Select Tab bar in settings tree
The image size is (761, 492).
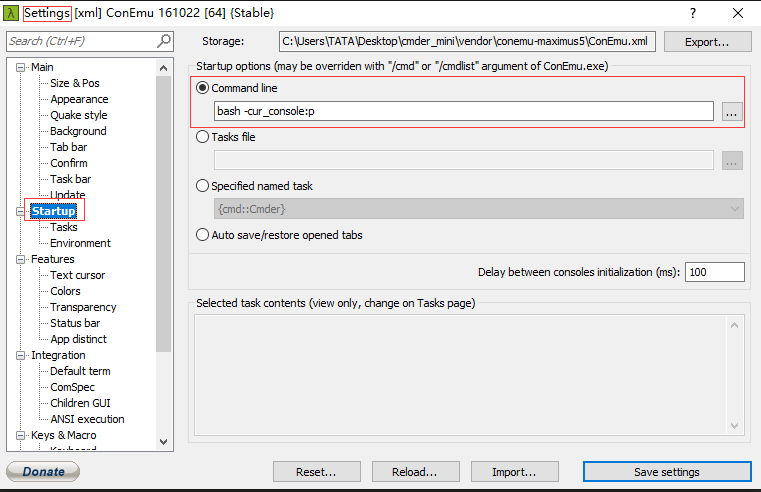point(68,148)
